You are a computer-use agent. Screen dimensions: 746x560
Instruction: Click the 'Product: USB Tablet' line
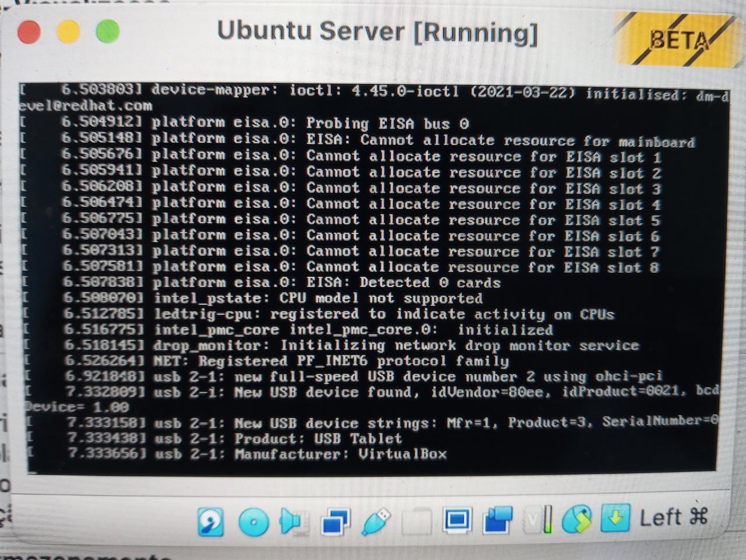click(x=214, y=438)
